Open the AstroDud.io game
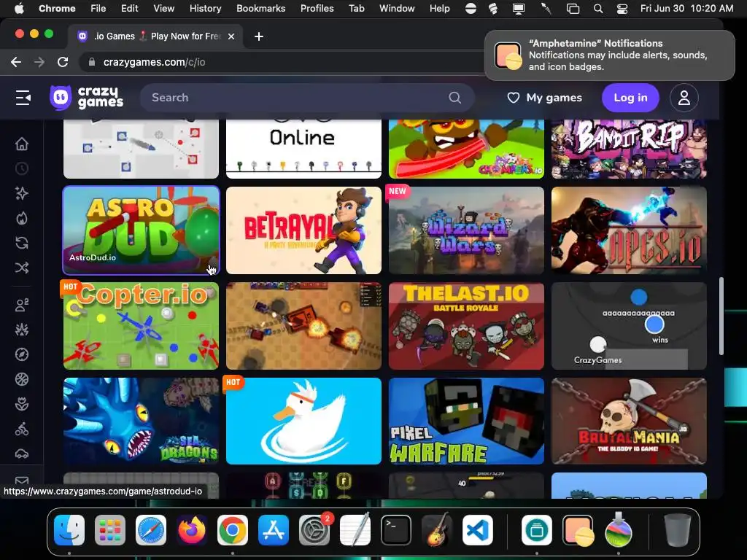 141,230
